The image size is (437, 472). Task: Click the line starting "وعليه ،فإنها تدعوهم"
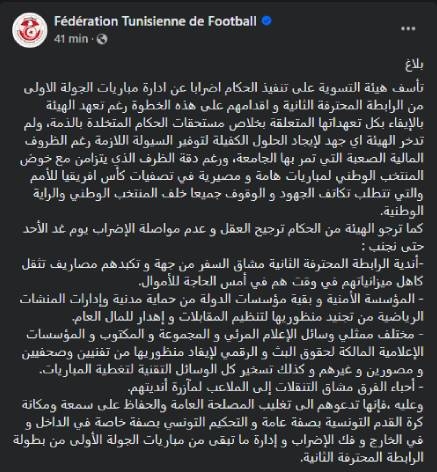click(222, 405)
